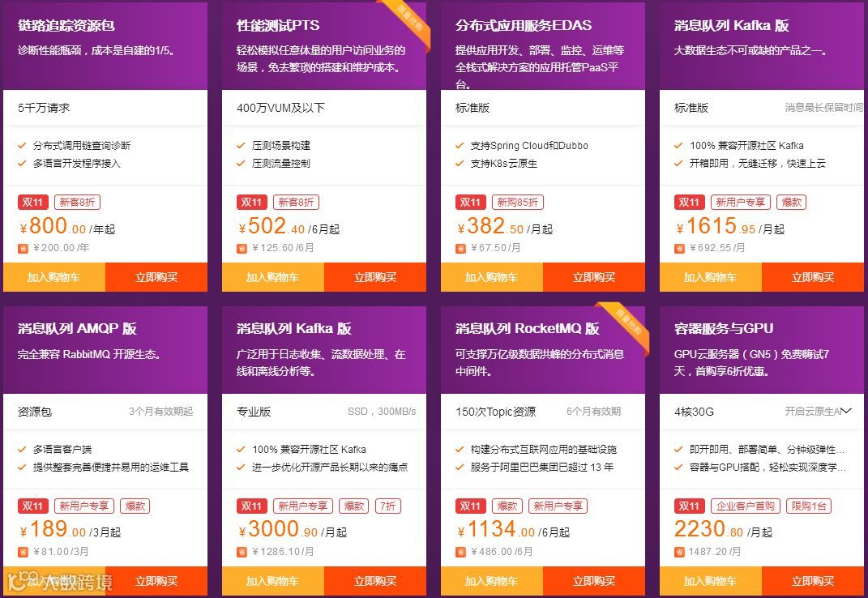Click the 支持Spring Cloud和Dubbo feature line
The image size is (868, 598).
click(529, 146)
